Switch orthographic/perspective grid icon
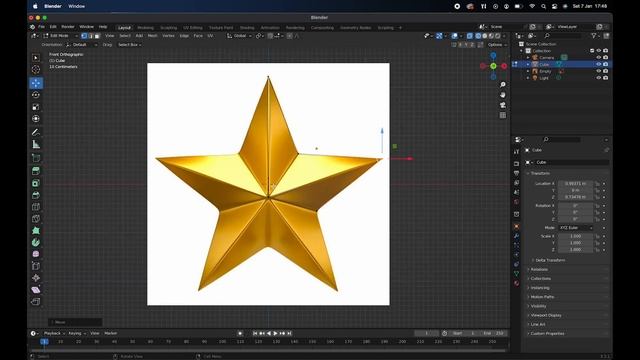640x360 pixels. (503, 116)
